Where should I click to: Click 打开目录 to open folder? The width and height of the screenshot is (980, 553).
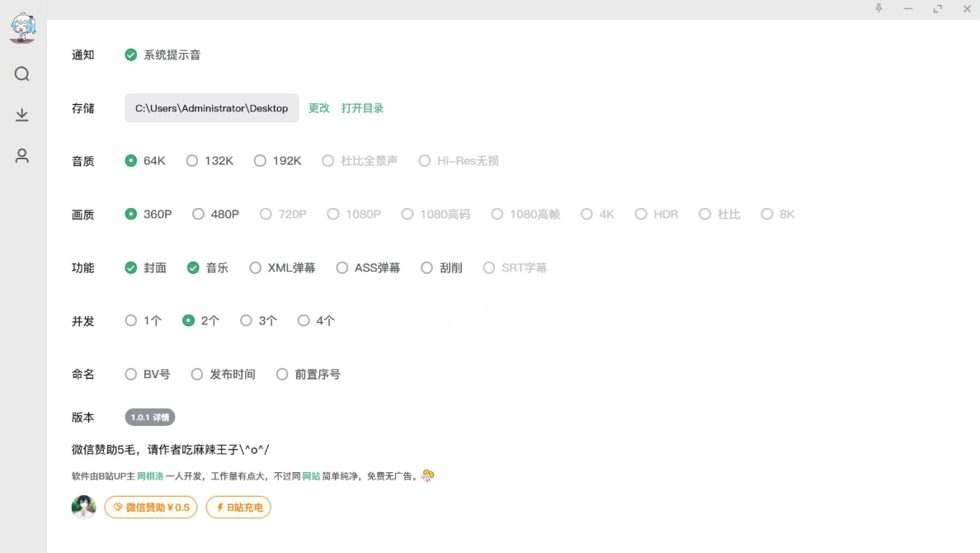pos(362,108)
